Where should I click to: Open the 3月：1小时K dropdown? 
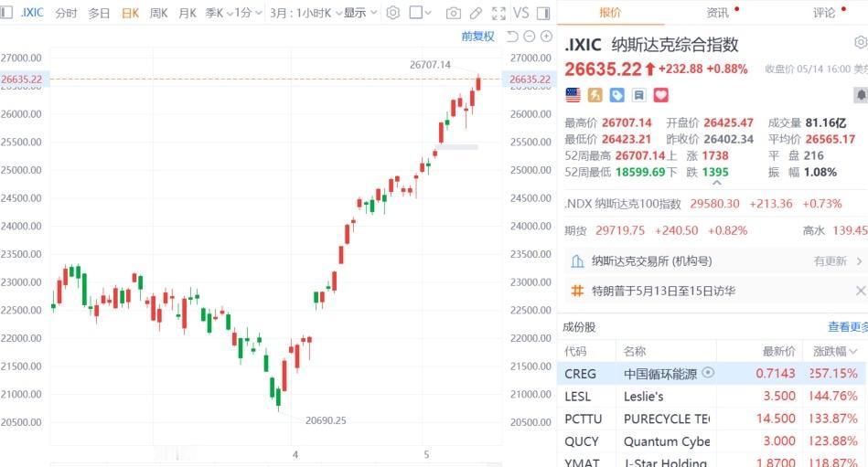click(305, 13)
